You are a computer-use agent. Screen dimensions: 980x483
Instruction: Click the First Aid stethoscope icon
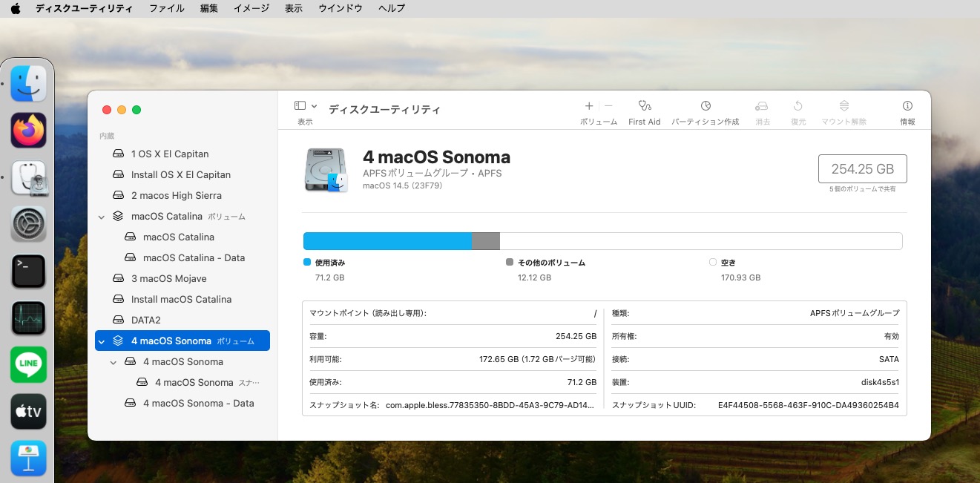[x=643, y=106]
